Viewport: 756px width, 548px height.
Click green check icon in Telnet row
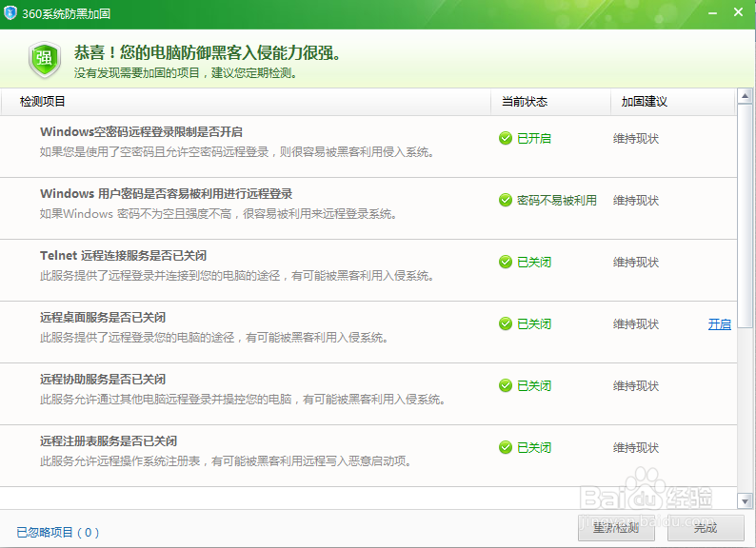(506, 262)
